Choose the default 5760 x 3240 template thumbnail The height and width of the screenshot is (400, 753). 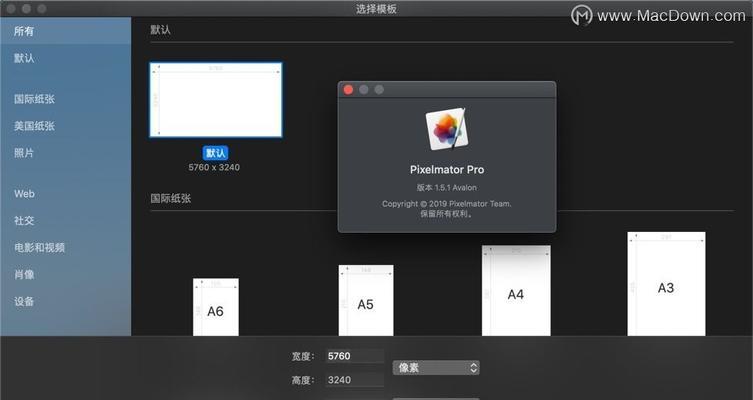tap(216, 100)
